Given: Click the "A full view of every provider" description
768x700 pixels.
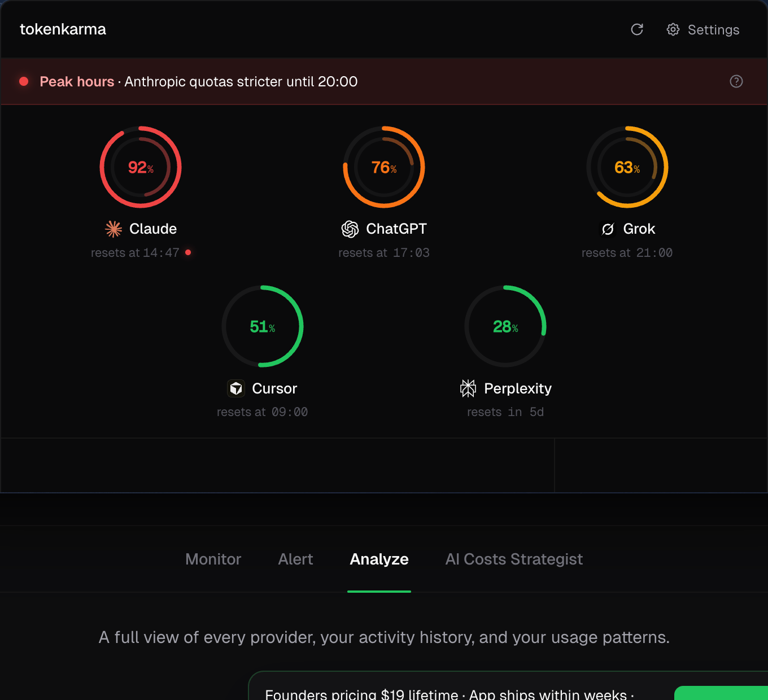Looking at the screenshot, I should [384, 637].
